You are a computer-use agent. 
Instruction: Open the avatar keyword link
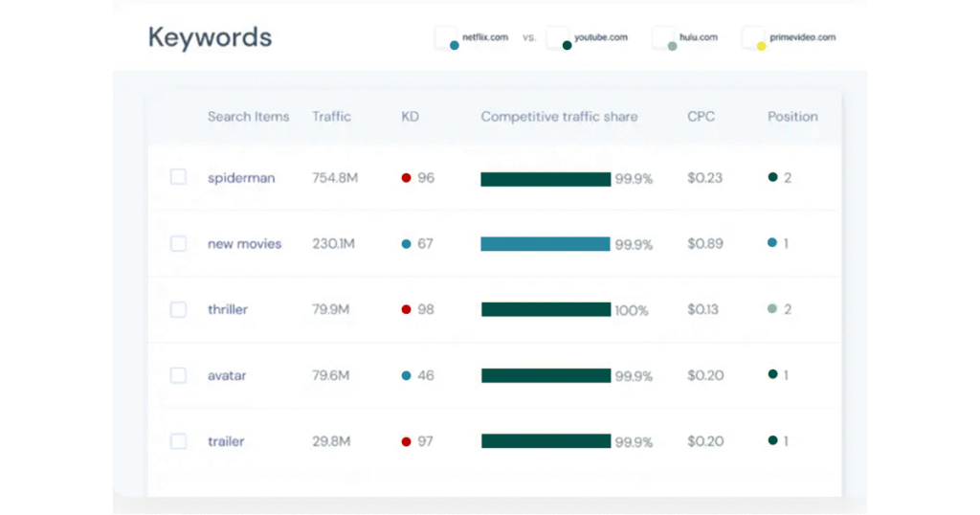coord(227,375)
